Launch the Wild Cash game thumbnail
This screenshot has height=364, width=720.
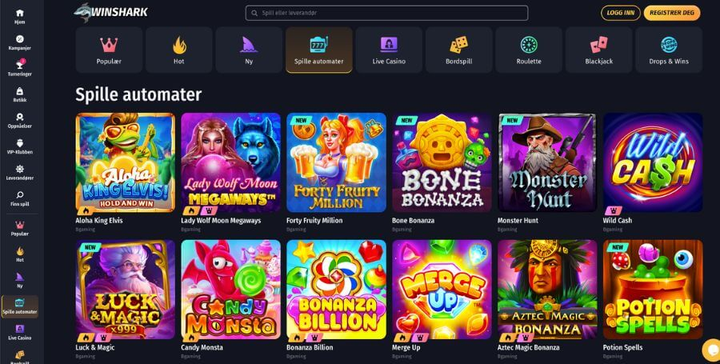pyautogui.click(x=652, y=162)
